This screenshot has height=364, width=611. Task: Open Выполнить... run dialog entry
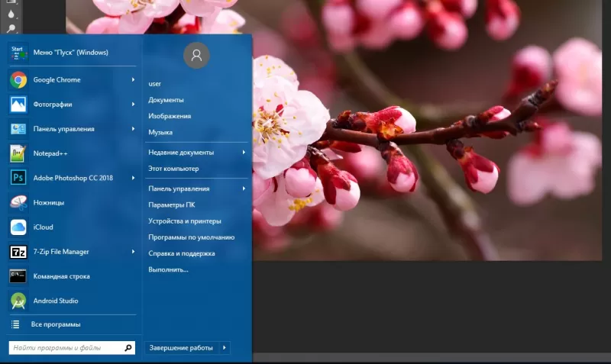click(x=168, y=269)
